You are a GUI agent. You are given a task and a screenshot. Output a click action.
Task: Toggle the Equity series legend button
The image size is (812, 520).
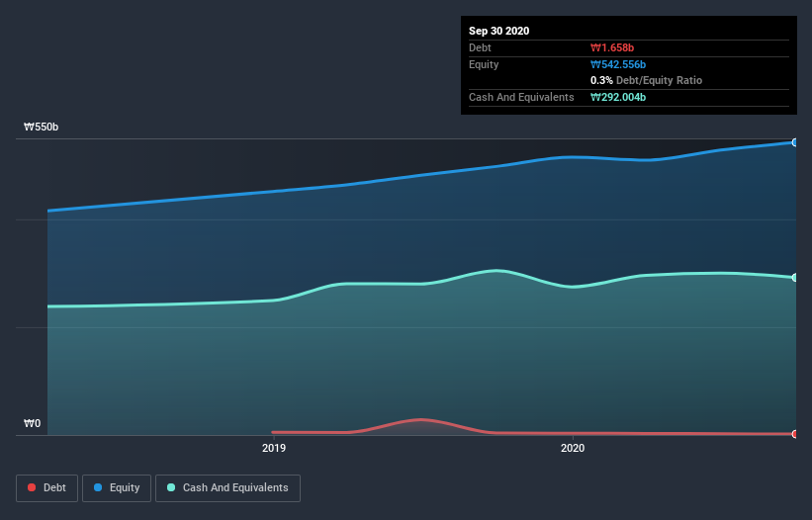tap(117, 488)
